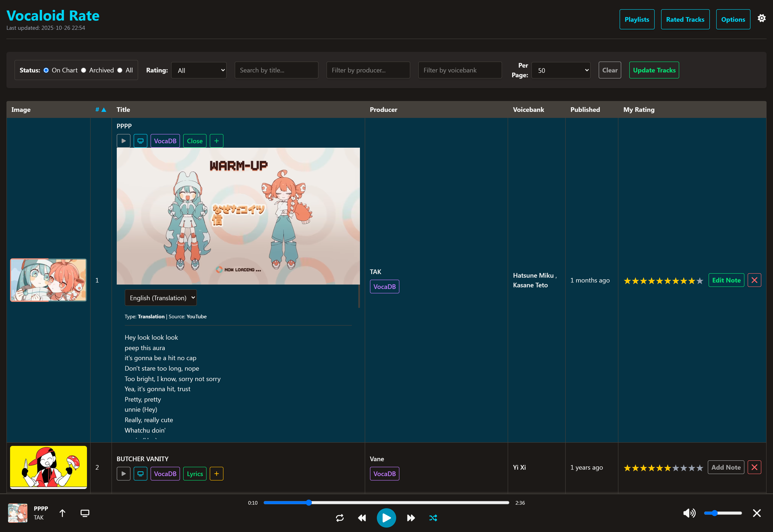
Task: Open VocaDB link in PPPP title row
Action: (x=165, y=141)
